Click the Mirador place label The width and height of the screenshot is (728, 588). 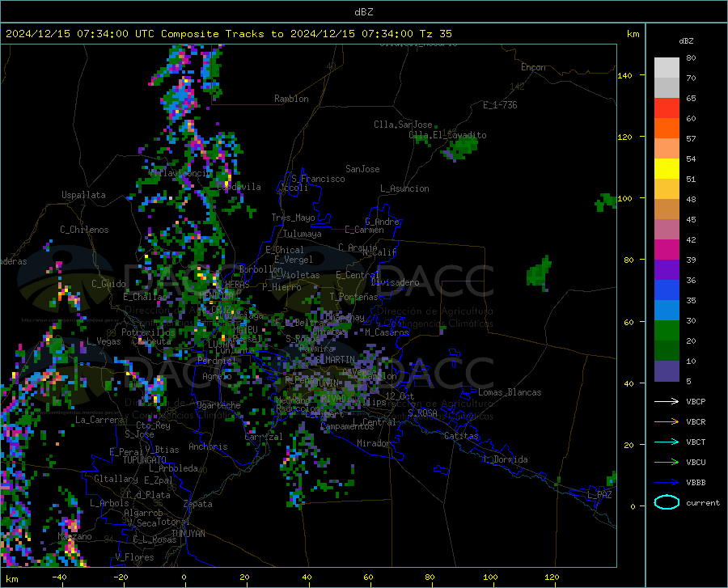coord(374,443)
